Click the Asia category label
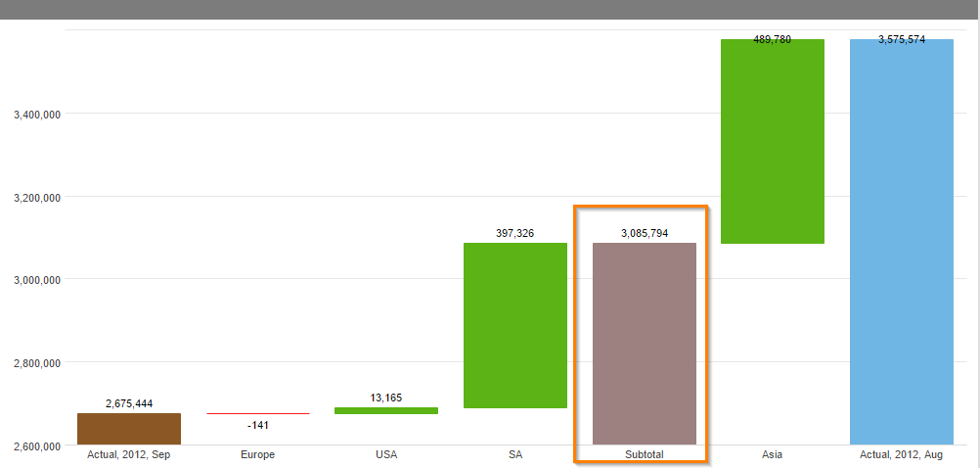 click(773, 455)
